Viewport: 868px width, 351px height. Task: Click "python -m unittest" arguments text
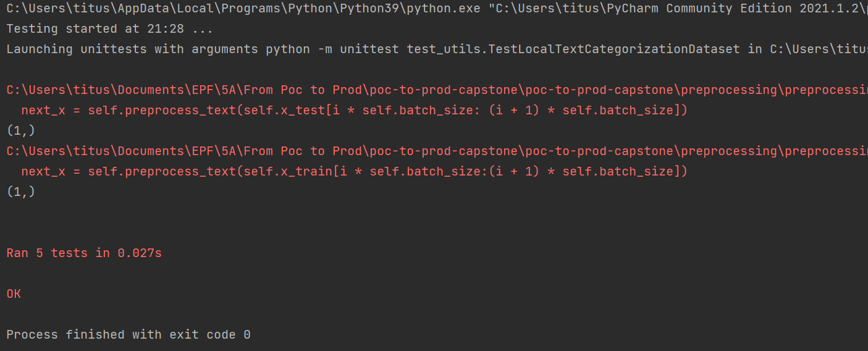point(332,49)
